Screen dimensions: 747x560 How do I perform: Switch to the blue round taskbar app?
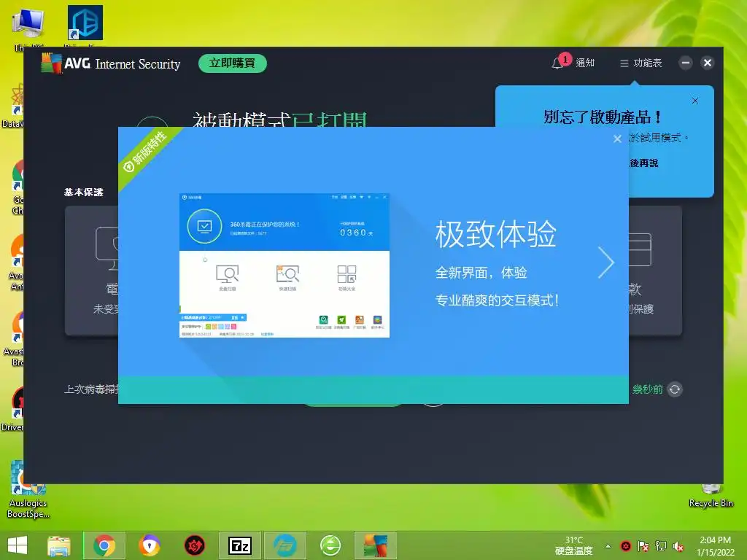tap(285, 545)
